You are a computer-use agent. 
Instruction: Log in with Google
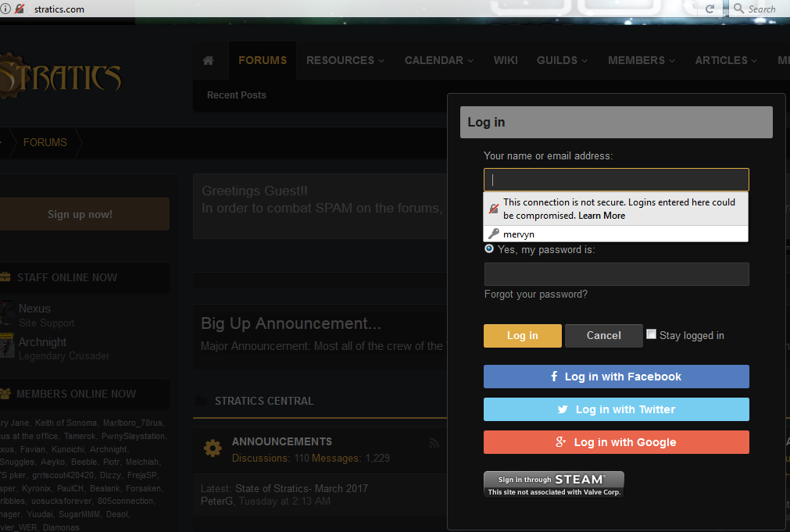617,442
